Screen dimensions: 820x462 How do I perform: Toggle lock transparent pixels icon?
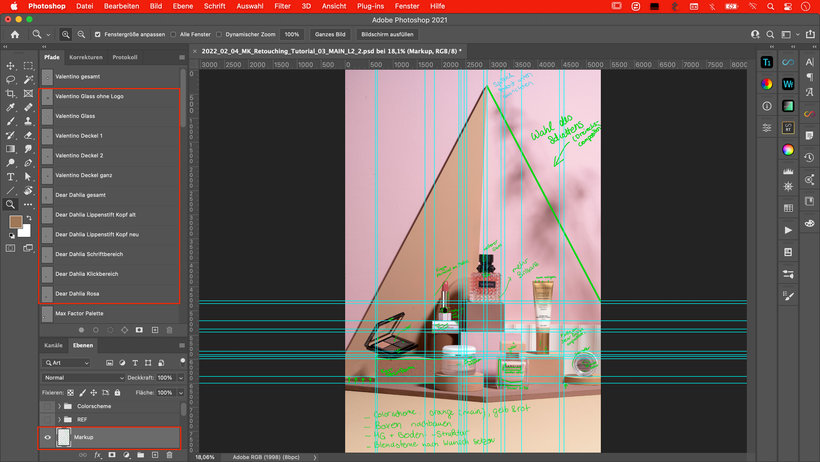tap(71, 392)
